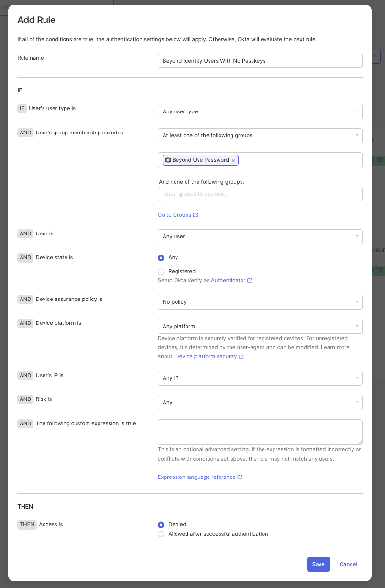
Task: Open the user type dropdown
Action: click(x=260, y=111)
